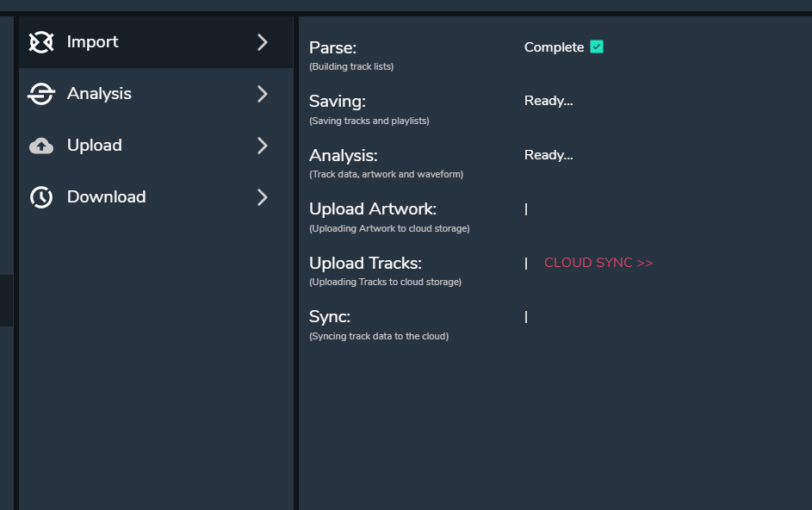
Task: Toggle the green Complete checkbox beside Parse
Action: point(597,47)
